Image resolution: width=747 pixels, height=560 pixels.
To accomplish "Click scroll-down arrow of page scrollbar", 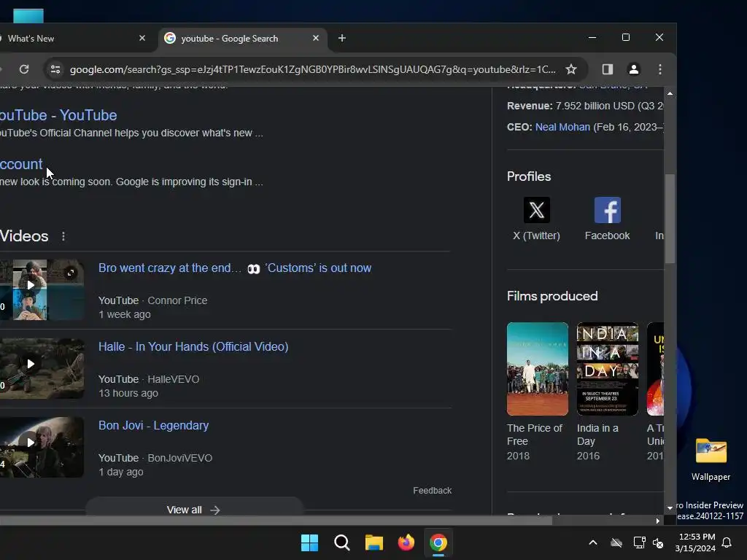I will pos(670,508).
